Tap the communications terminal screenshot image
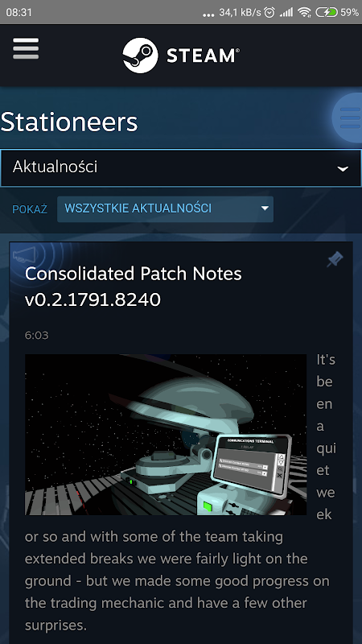 [x=166, y=435]
